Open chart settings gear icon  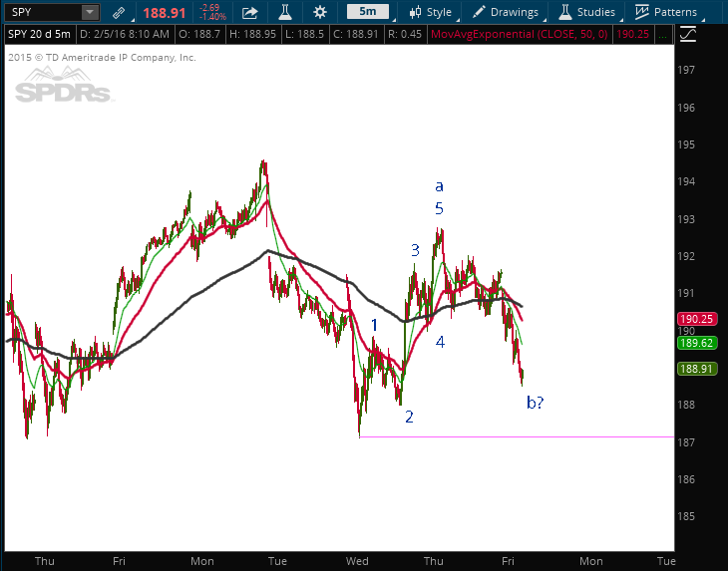click(x=319, y=13)
